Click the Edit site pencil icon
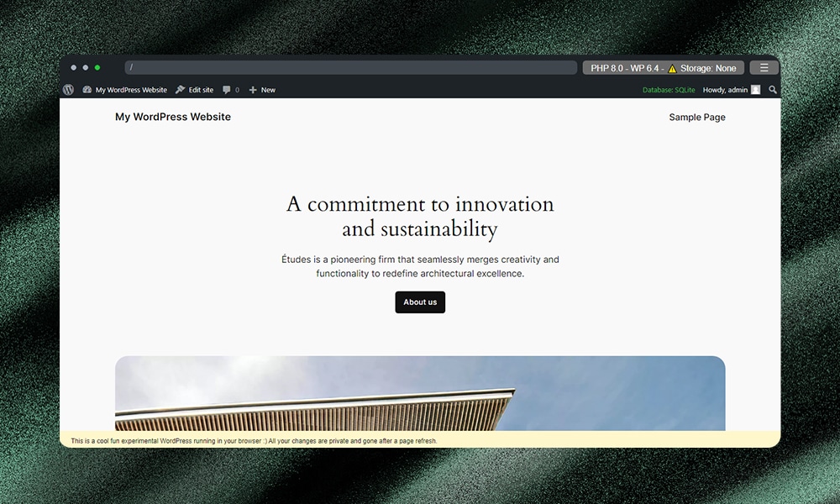 (179, 89)
